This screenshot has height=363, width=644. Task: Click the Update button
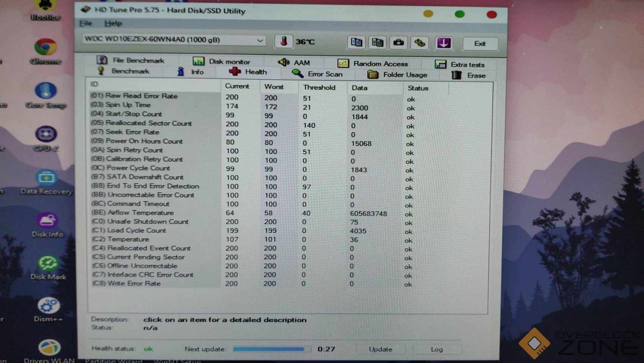[380, 349]
